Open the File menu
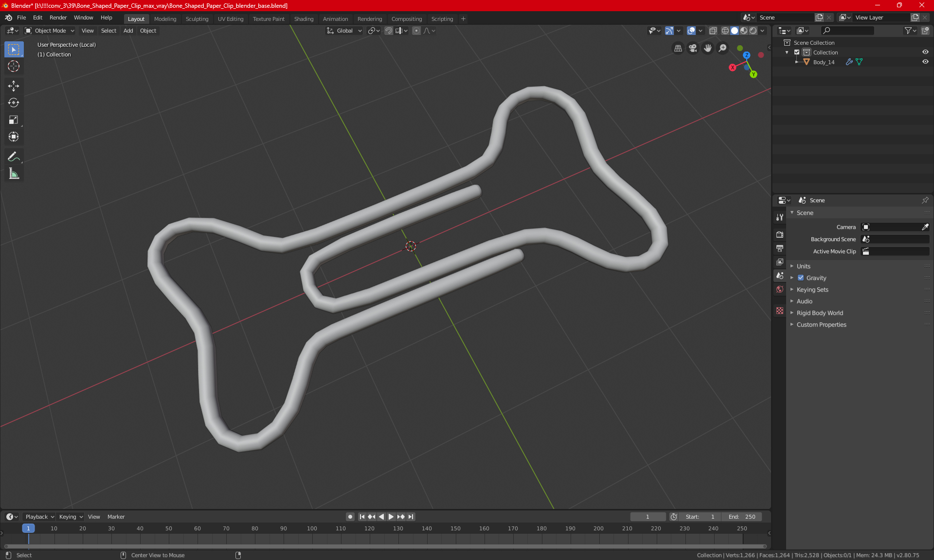The width and height of the screenshot is (934, 560). [21, 17]
